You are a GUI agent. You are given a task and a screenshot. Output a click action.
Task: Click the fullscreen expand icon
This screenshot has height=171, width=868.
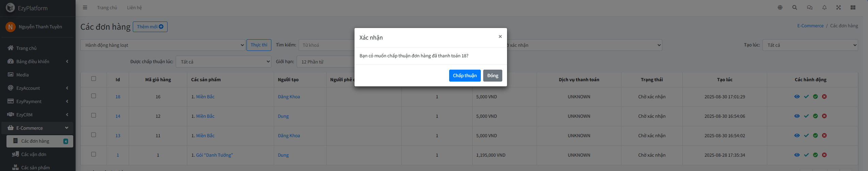(x=838, y=8)
